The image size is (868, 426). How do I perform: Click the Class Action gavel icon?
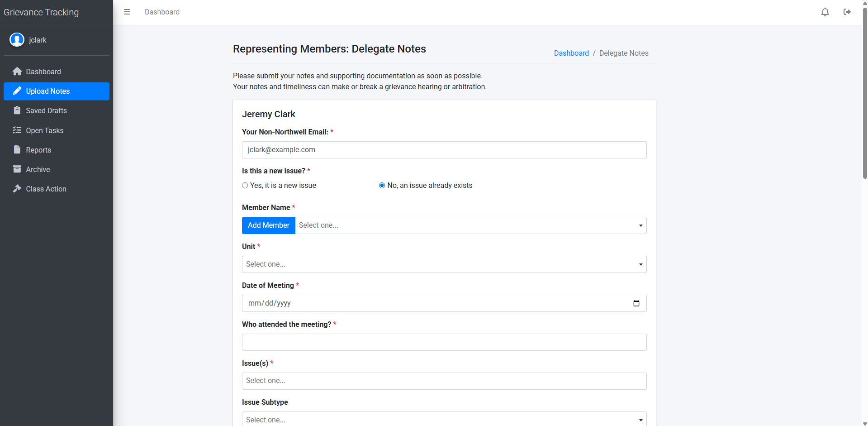coord(17,189)
